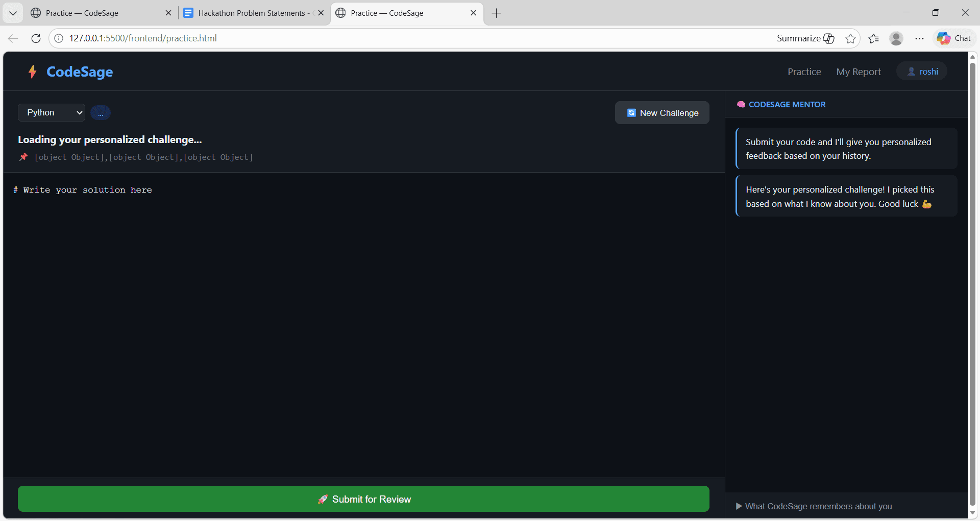980x521 pixels.
Task: Open the My Report nav link
Action: pos(858,72)
